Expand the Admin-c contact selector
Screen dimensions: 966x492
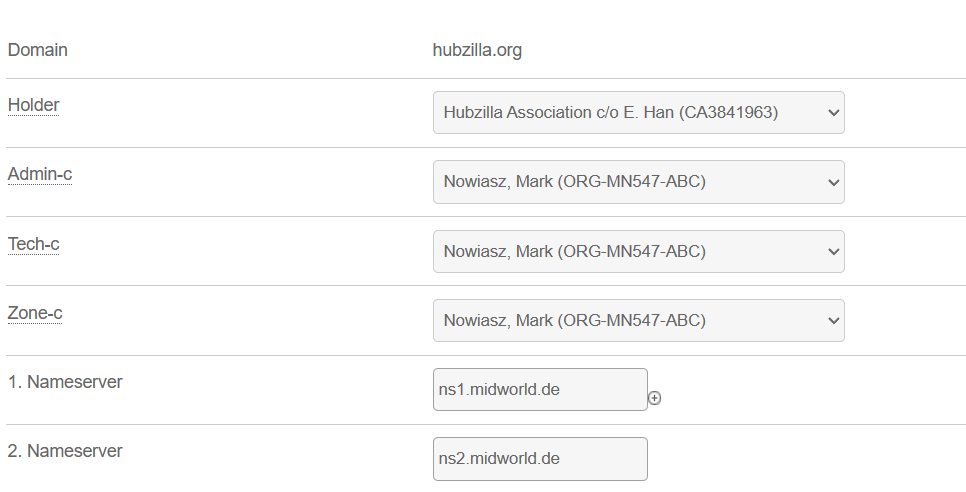(638, 182)
